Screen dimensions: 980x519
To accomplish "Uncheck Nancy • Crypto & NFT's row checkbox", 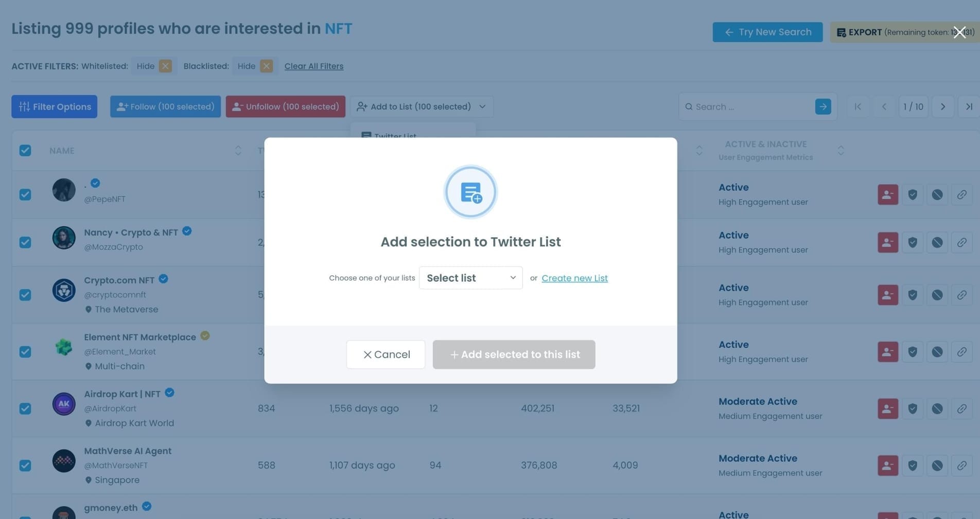I will tap(25, 242).
